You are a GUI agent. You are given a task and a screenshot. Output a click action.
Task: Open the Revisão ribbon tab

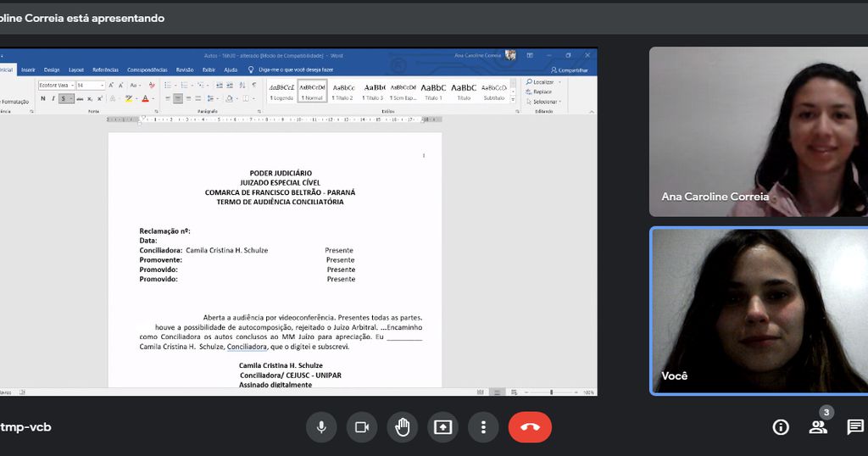pos(184,70)
